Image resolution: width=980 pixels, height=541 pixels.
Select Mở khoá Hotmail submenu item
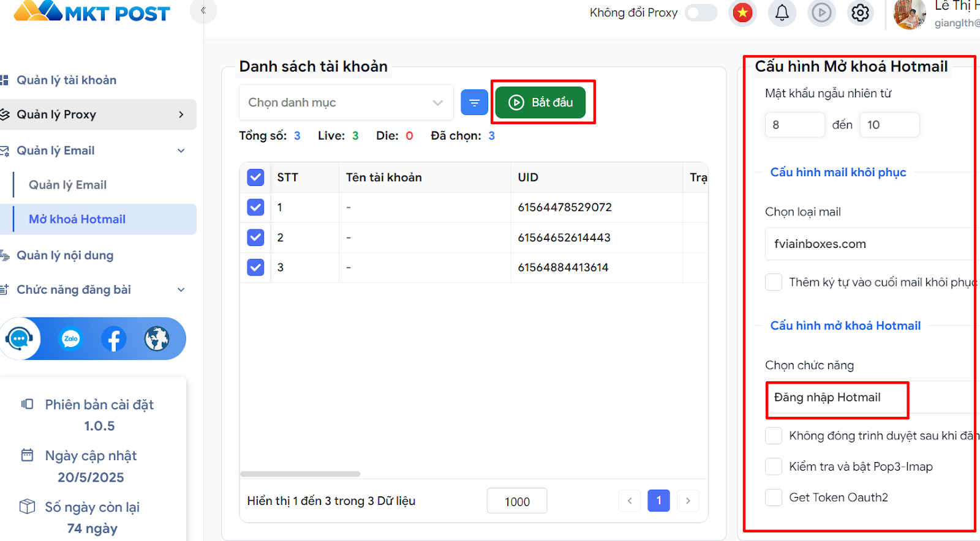pyautogui.click(x=104, y=219)
